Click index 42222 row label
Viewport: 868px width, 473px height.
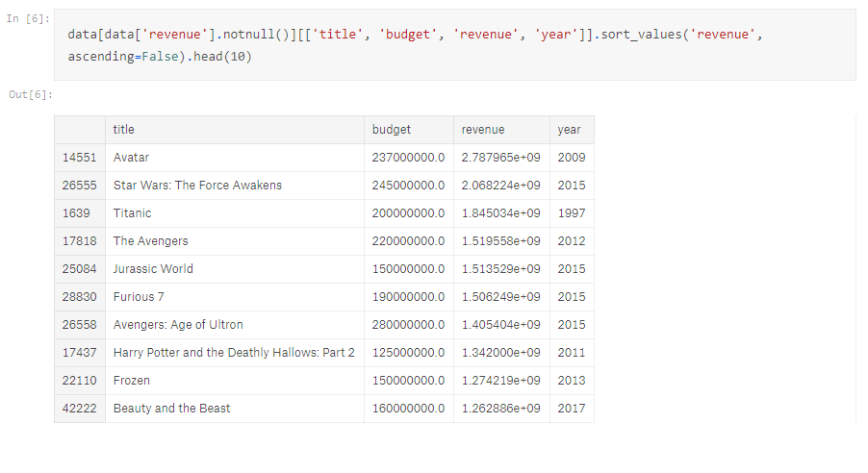click(x=80, y=409)
